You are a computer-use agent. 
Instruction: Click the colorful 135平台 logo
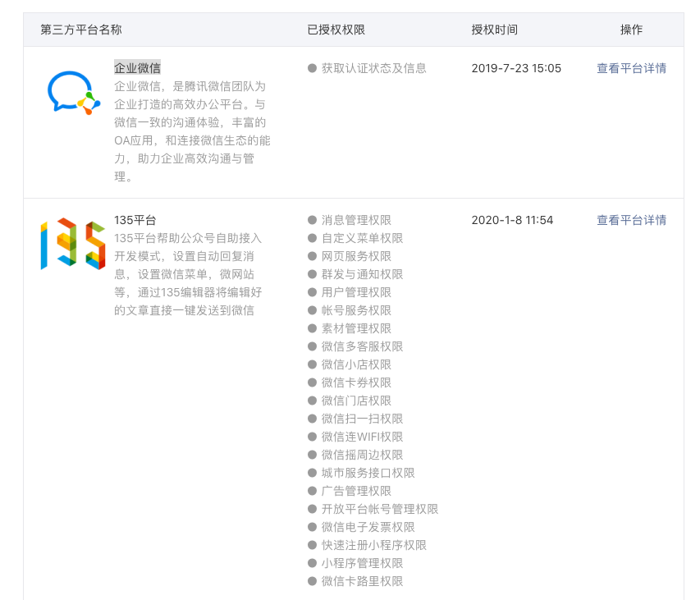73,244
